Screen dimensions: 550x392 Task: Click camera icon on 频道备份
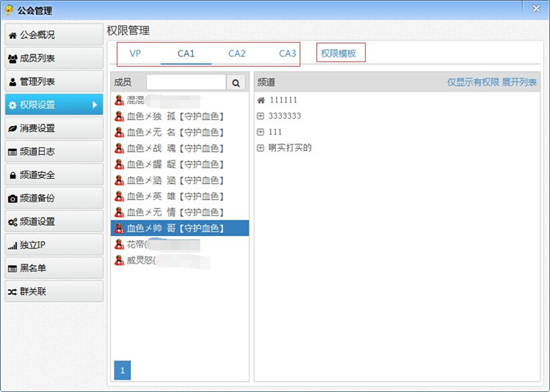[x=12, y=199]
